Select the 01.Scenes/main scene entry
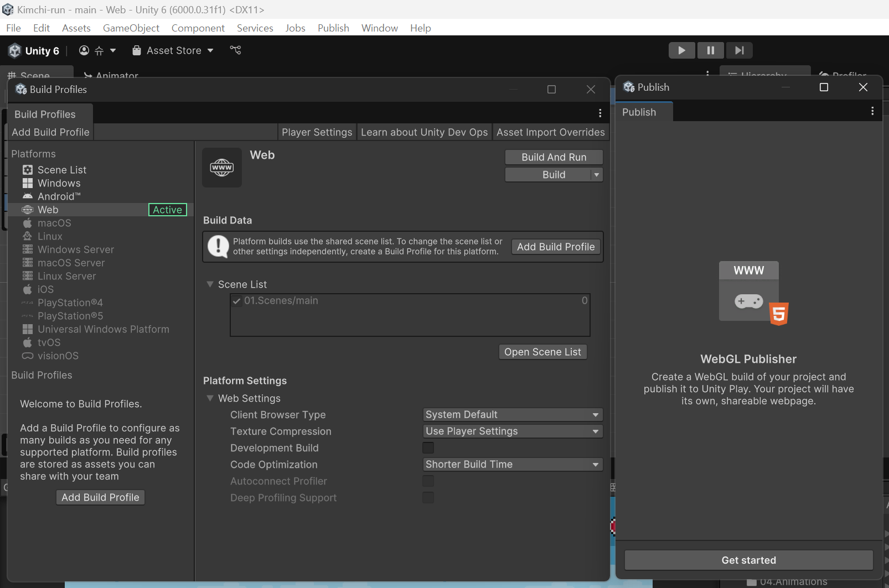 click(x=410, y=301)
